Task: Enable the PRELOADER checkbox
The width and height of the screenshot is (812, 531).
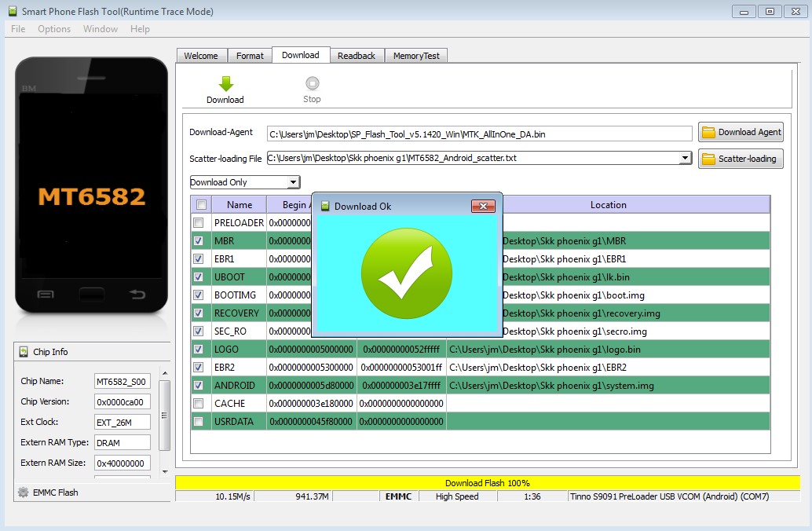Action: tap(199, 223)
